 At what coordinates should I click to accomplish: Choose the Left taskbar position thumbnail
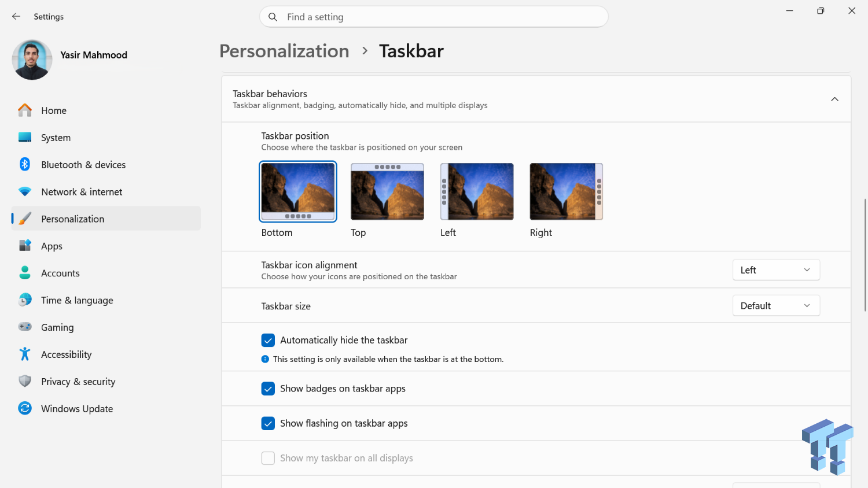tap(477, 191)
